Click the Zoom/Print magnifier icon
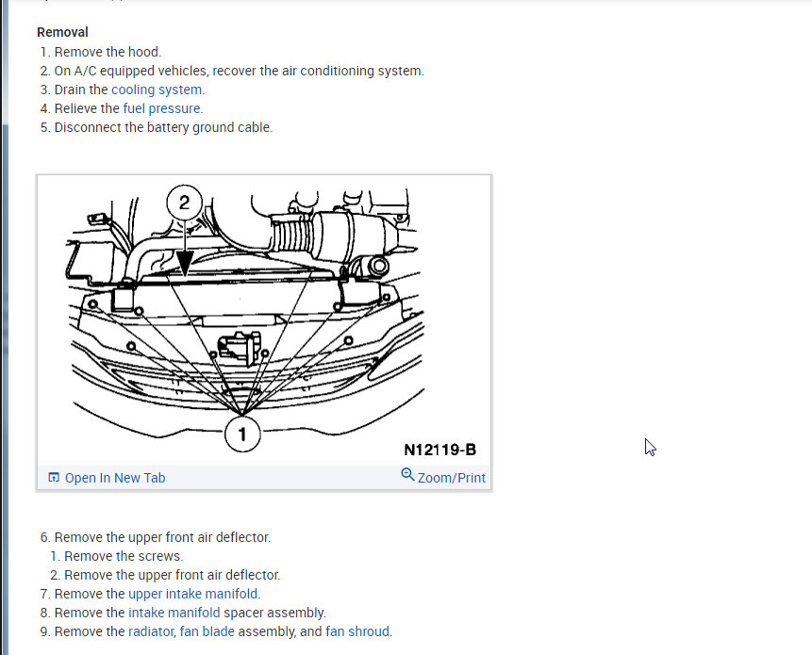Image resolution: width=812 pixels, height=655 pixels. pyautogui.click(x=407, y=474)
